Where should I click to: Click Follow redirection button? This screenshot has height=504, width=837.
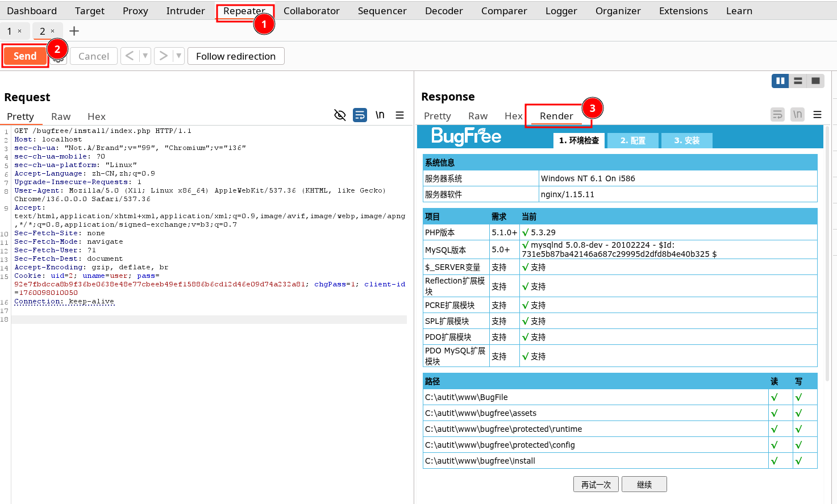(236, 56)
